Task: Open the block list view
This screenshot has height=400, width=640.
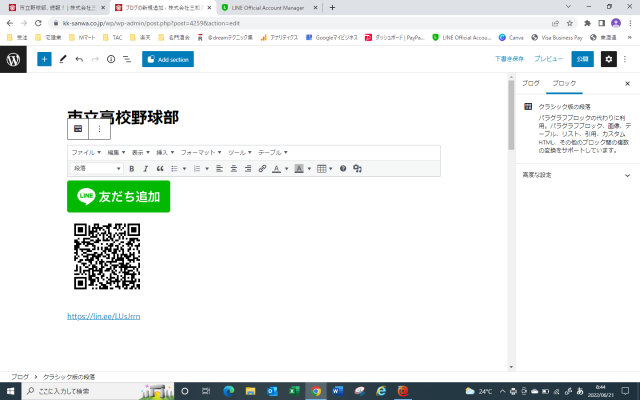Action: pos(127,59)
